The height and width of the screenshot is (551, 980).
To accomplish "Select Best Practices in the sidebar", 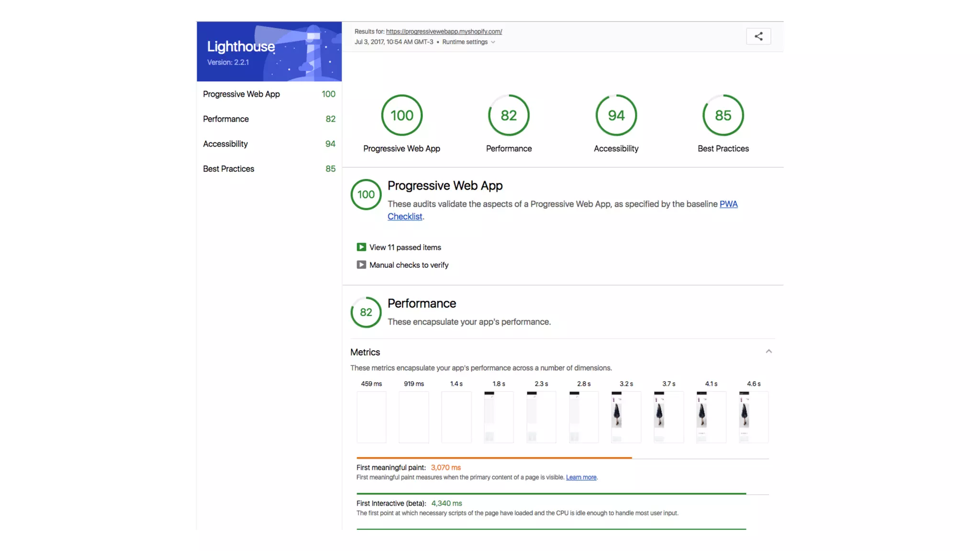I will (229, 169).
